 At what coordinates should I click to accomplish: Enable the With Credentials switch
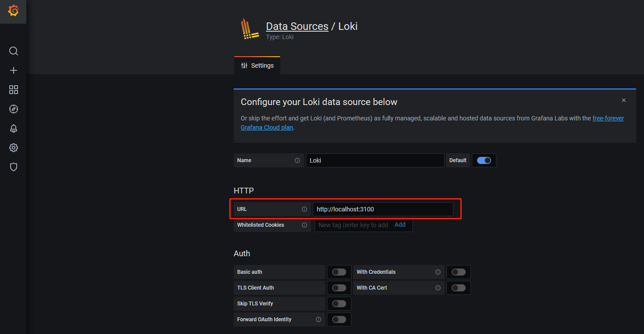pos(459,272)
